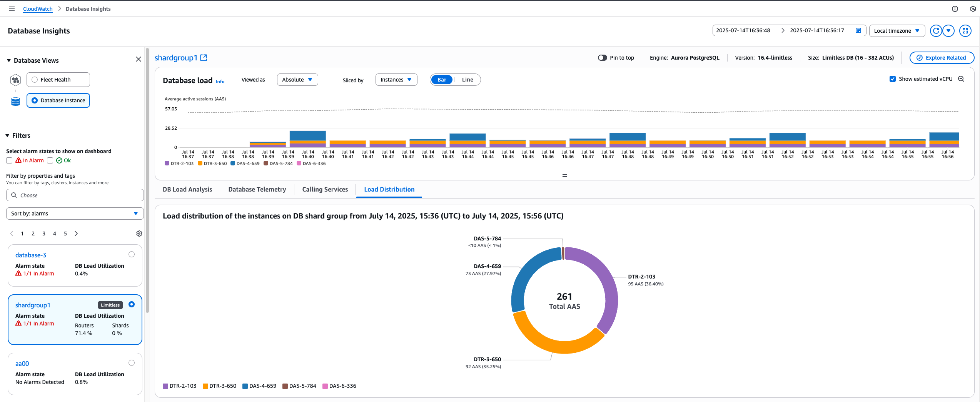Follow the CloudWatch breadcrumb link
Screen dimensions: 980x402
tap(37, 8)
